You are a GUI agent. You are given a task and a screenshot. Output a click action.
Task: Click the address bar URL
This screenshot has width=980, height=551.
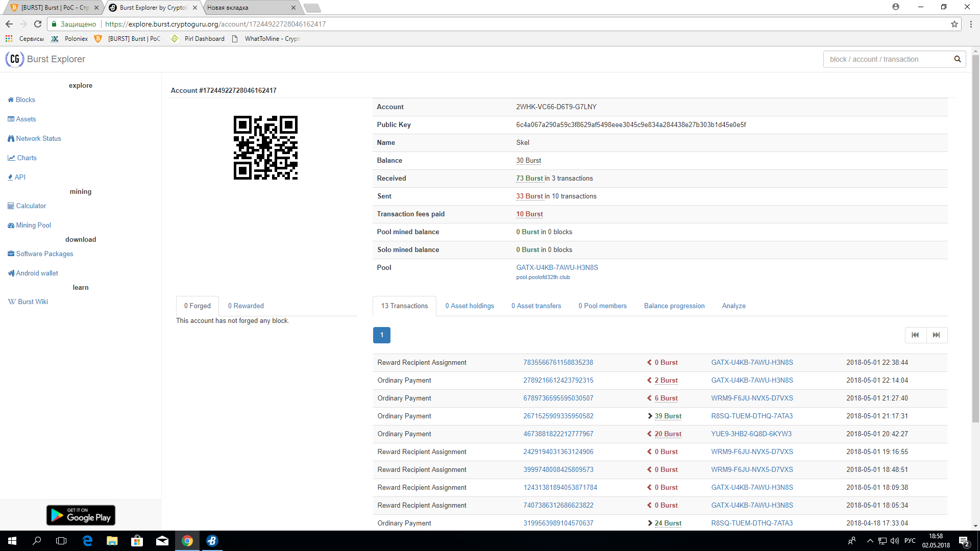[215, 24]
